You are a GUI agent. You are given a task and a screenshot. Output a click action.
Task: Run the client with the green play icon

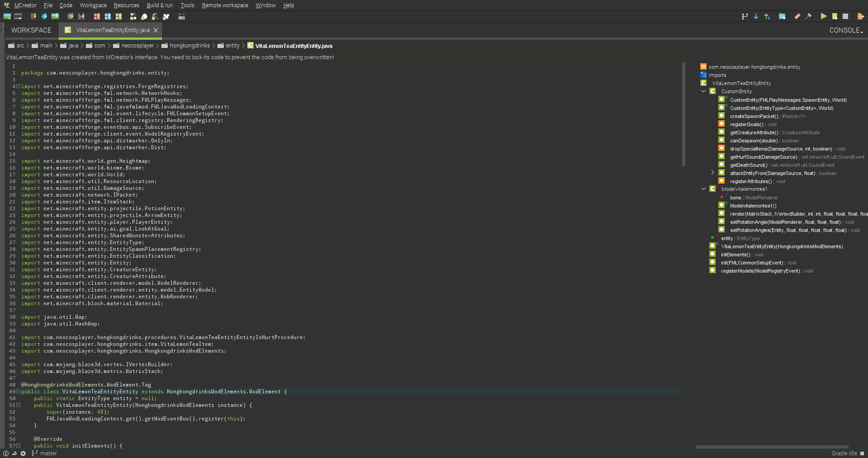824,16
